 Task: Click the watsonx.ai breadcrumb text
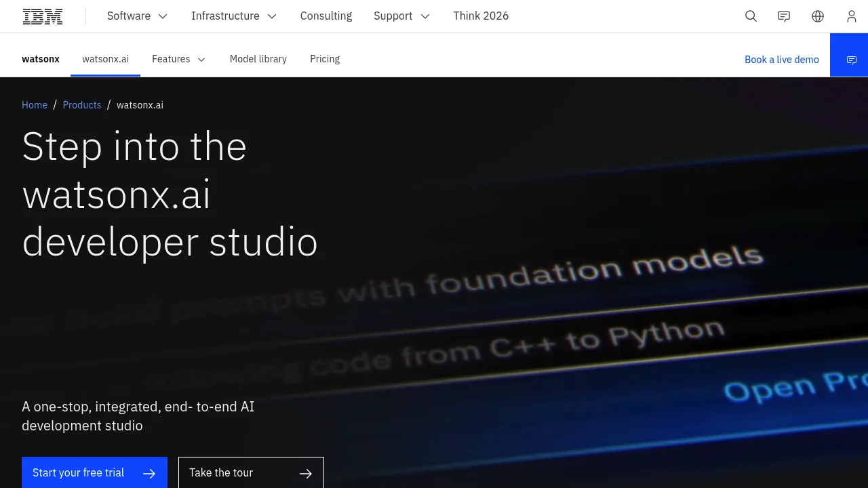140,105
